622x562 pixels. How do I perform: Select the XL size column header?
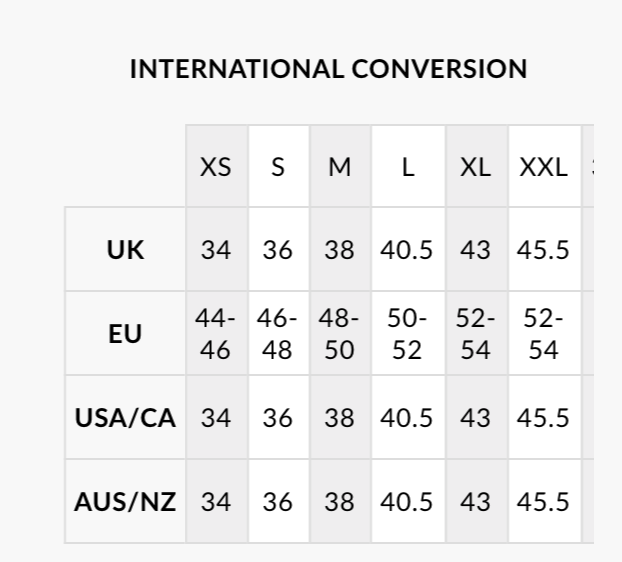click(x=476, y=167)
